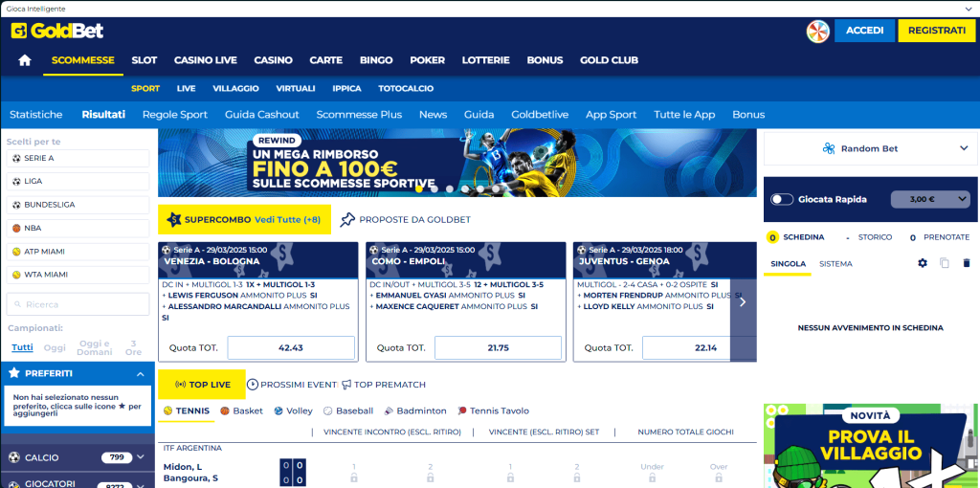Click the copy schedina icon

pyautogui.click(x=945, y=263)
